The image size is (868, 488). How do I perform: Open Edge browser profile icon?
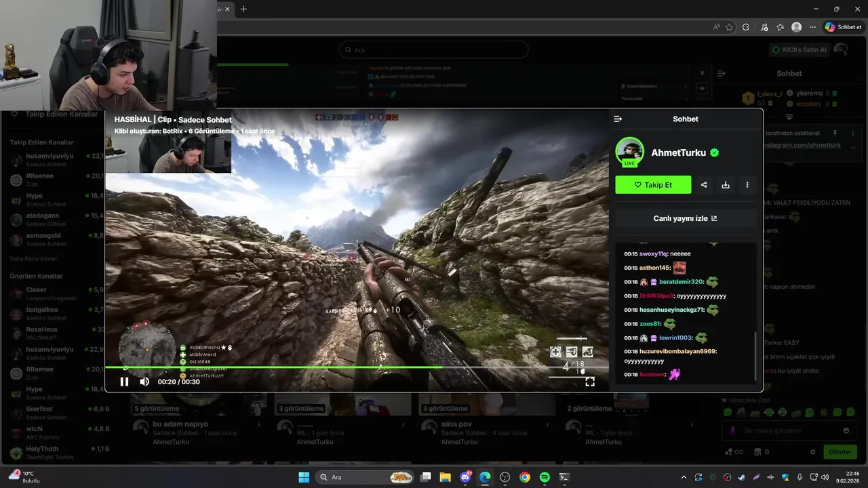[797, 27]
